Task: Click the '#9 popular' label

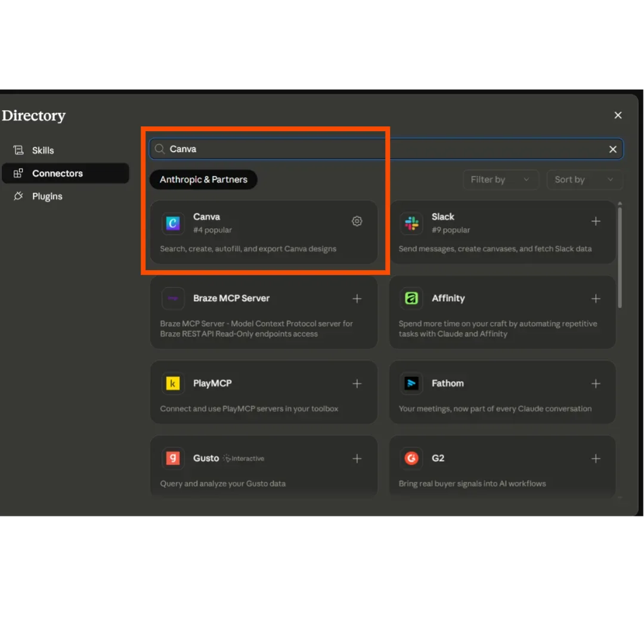Action: pyautogui.click(x=451, y=230)
